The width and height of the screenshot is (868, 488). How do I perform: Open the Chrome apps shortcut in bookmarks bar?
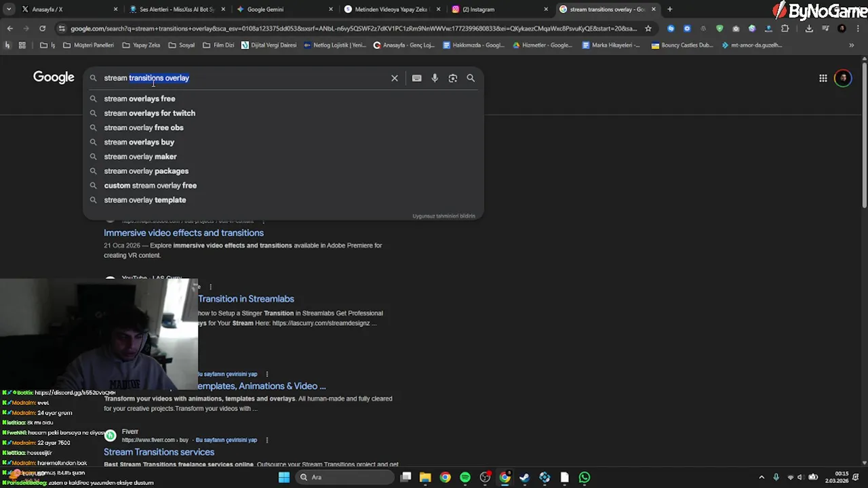22,45
